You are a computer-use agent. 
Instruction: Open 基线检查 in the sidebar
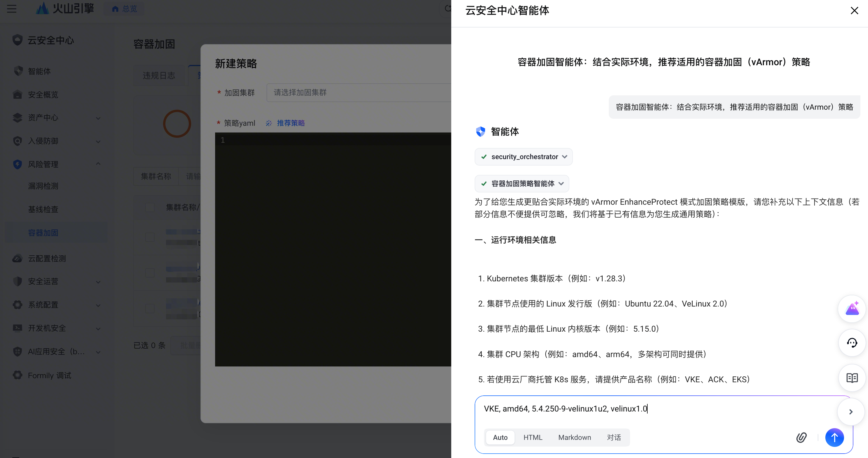[43, 209]
